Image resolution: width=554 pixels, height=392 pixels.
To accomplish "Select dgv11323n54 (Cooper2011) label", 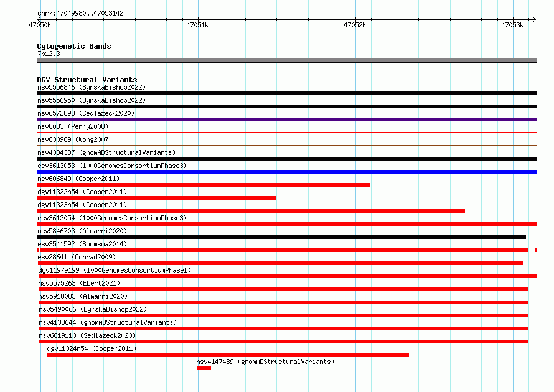I will point(82,205).
